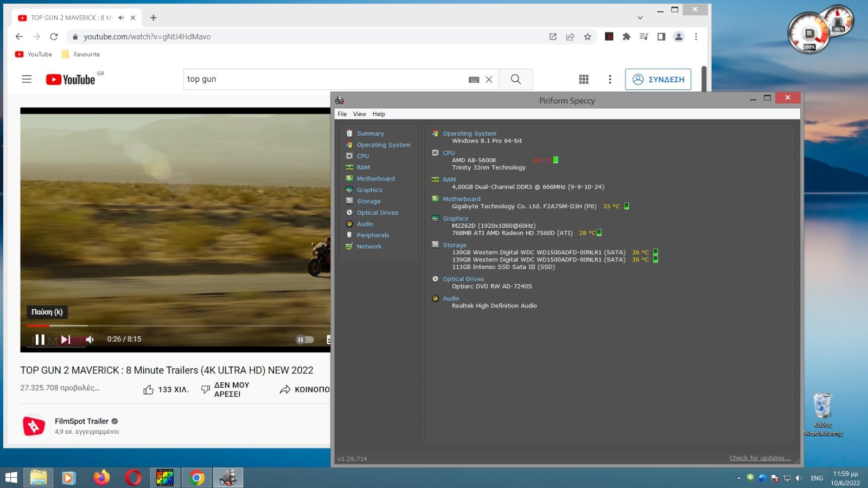This screenshot has width=868, height=488.
Task: Select Peripherals in Speccy sidebar
Action: click(x=373, y=235)
